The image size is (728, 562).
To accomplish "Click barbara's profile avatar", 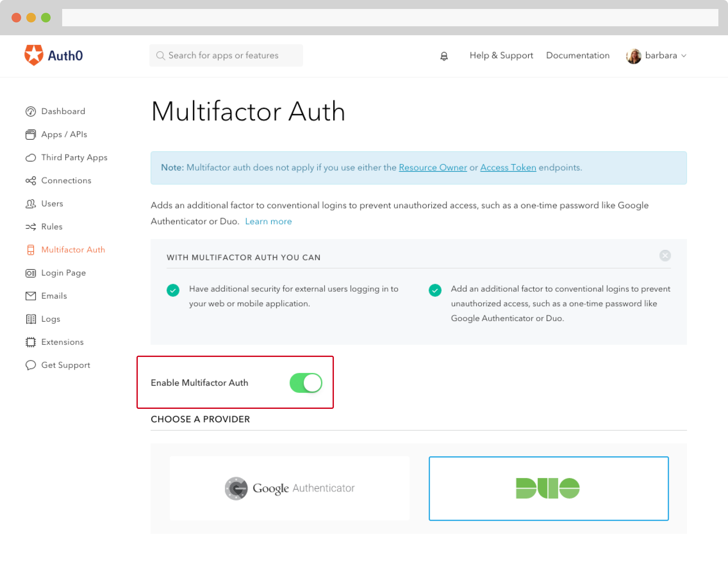I will click(633, 56).
